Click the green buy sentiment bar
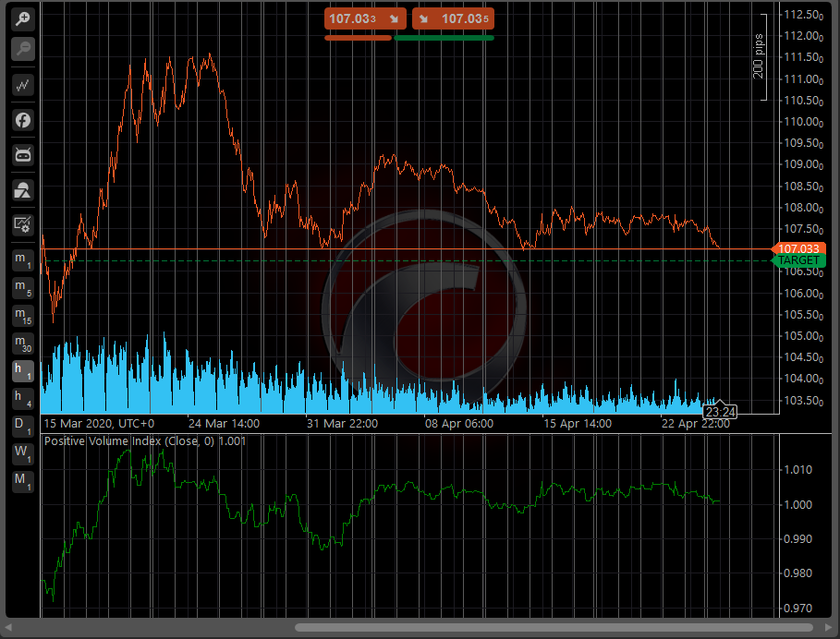The height and width of the screenshot is (639, 840). coord(444,38)
